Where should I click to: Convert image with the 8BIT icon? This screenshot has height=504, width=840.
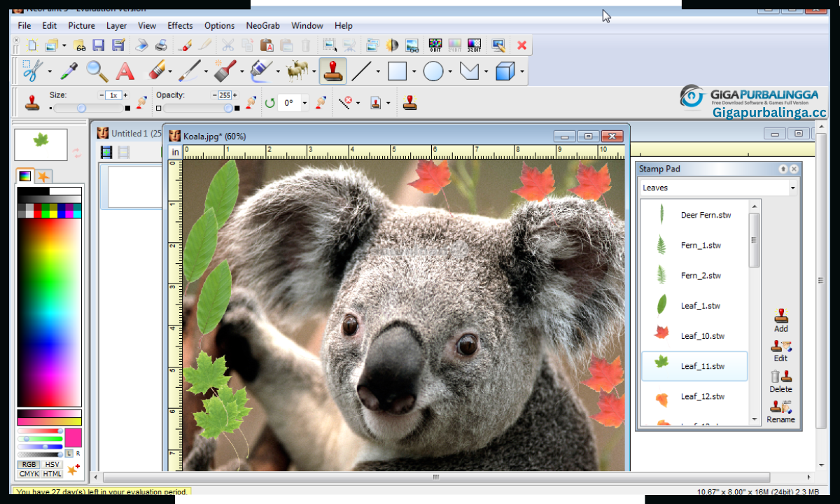point(435,45)
